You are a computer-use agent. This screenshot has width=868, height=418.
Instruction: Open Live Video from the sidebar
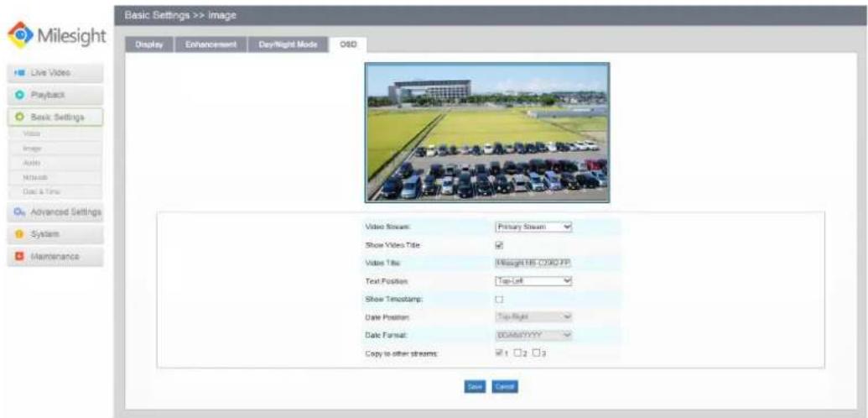point(55,73)
